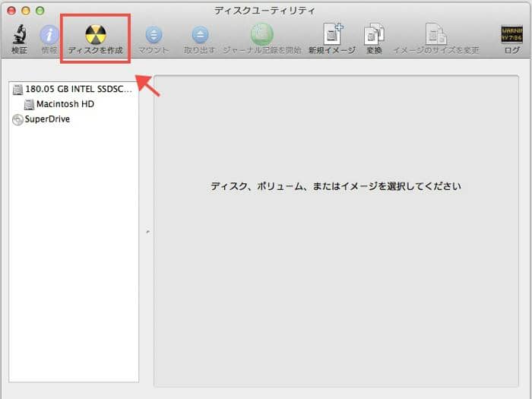The width and height of the screenshot is (532, 399).
Task: Click the Verify (検証) microscope icon
Action: [19, 35]
